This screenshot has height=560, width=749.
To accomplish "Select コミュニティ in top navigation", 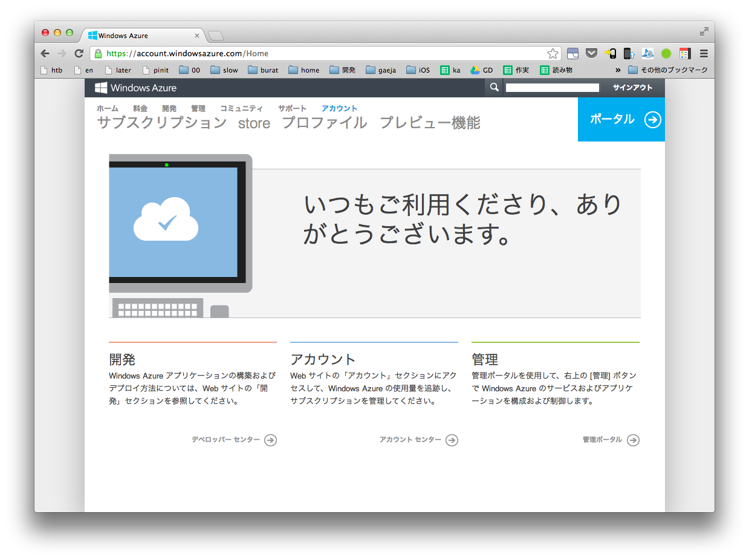I will pyautogui.click(x=242, y=109).
